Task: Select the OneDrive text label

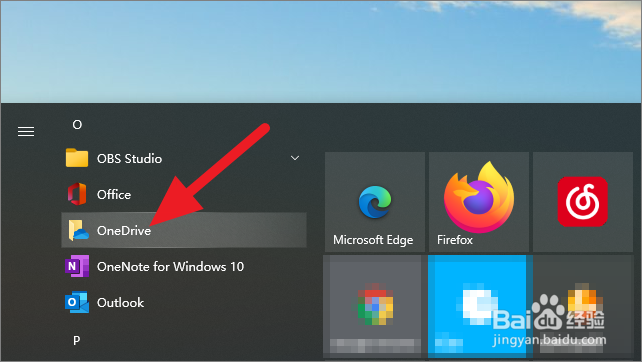Action: pyautogui.click(x=124, y=231)
